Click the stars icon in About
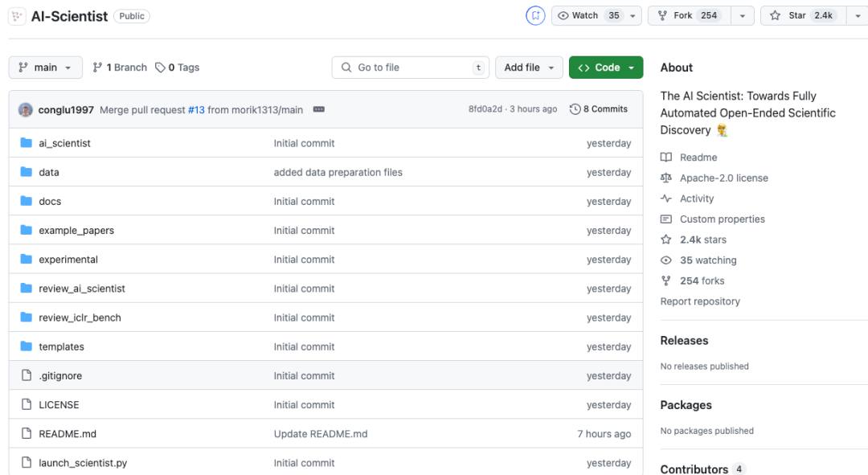This screenshot has height=475, width=868. tap(666, 240)
